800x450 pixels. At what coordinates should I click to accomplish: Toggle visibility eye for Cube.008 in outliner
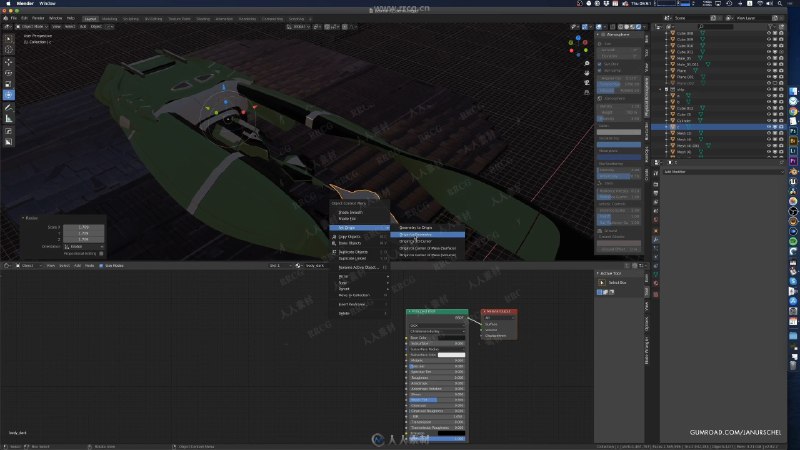pos(770,33)
